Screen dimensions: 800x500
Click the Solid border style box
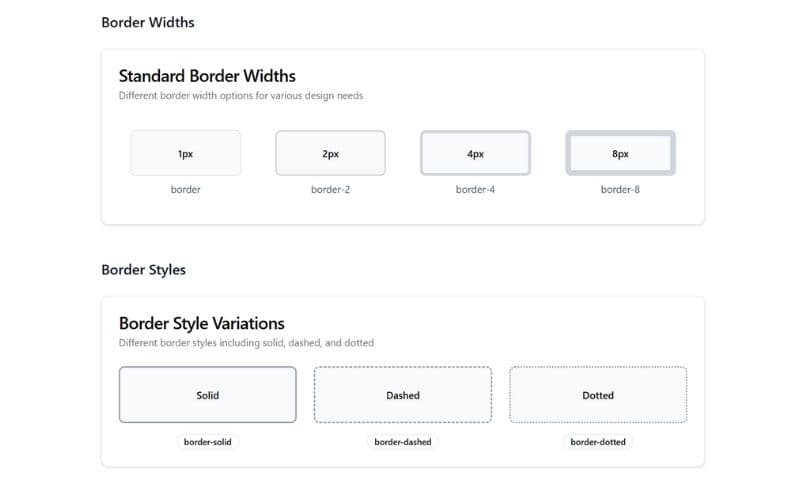tap(207, 395)
